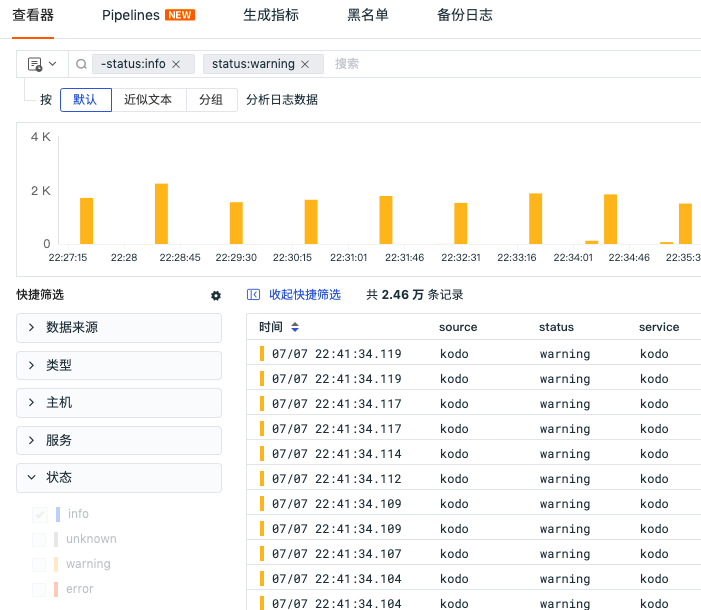Open quick filter settings gear
The image size is (701, 610).
point(216,296)
